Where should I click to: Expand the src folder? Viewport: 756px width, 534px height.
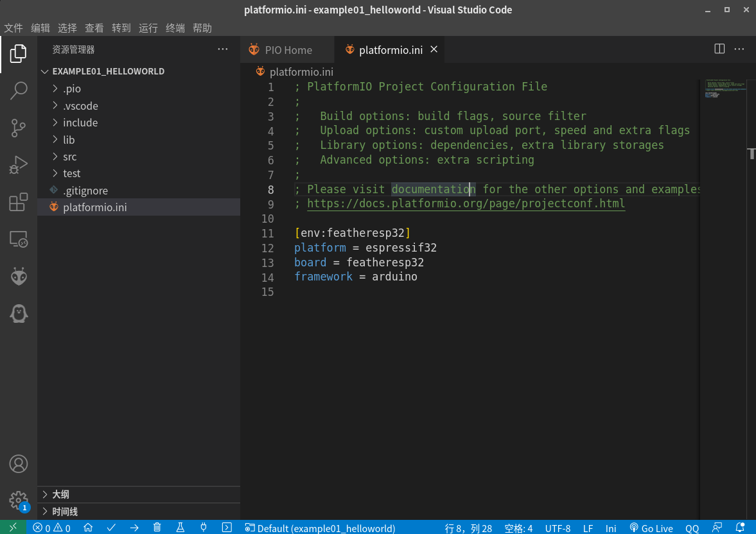(69, 157)
